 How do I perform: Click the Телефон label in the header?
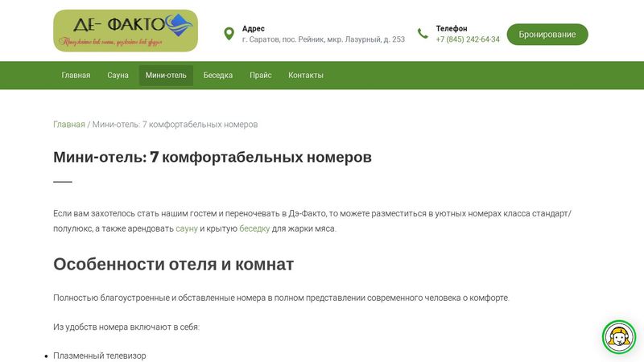[451, 28]
